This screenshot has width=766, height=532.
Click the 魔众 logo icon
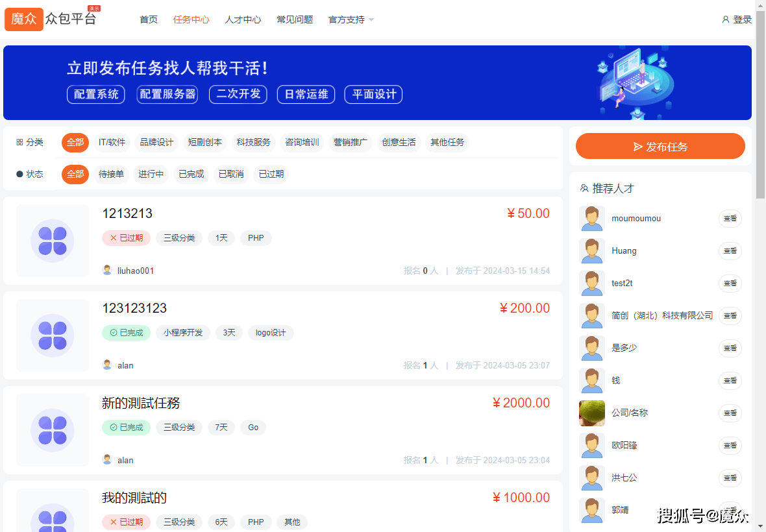[x=23, y=19]
